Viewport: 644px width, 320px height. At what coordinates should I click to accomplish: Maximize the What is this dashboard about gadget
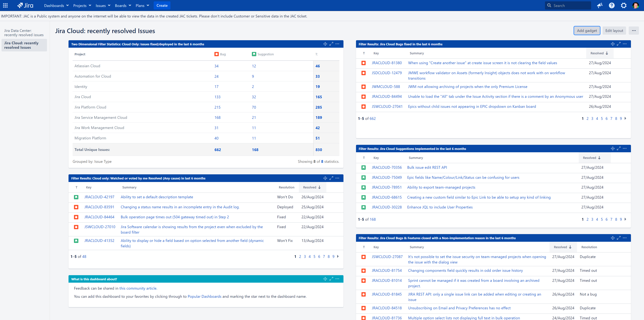(331, 279)
